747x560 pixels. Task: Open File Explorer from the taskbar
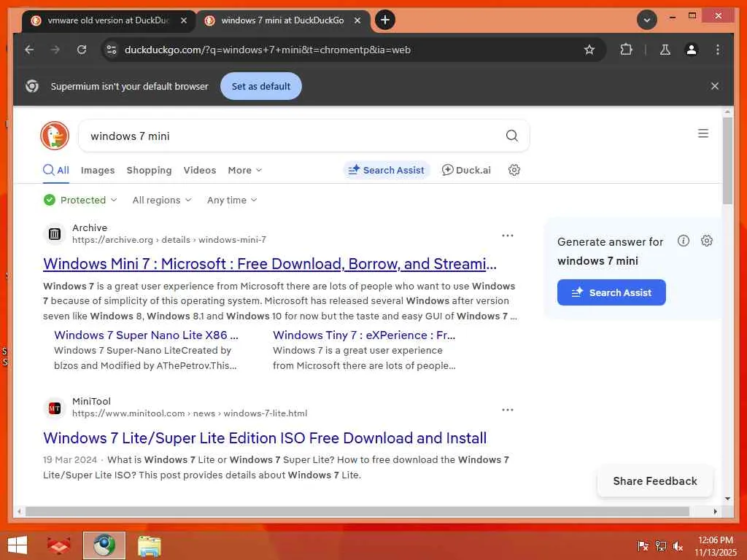[149, 545]
